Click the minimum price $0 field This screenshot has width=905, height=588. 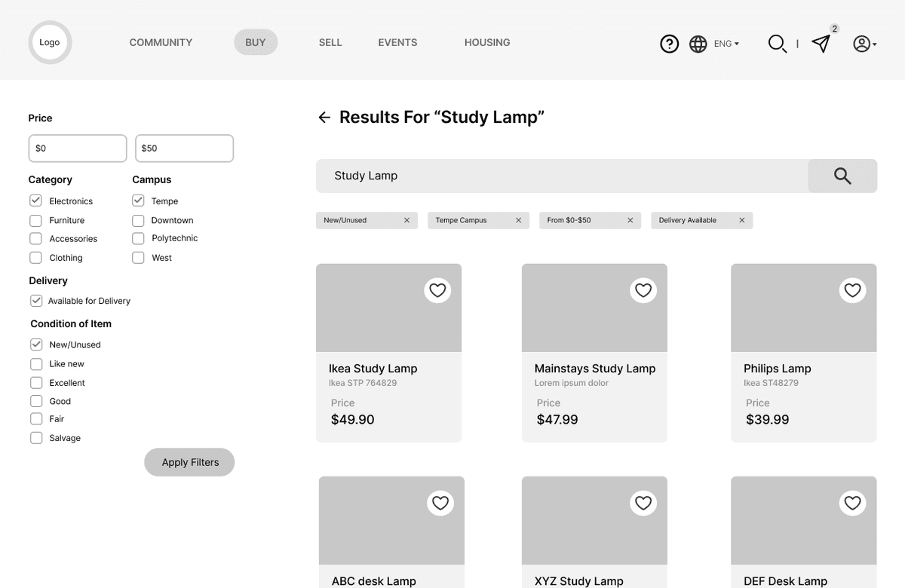[x=78, y=149]
